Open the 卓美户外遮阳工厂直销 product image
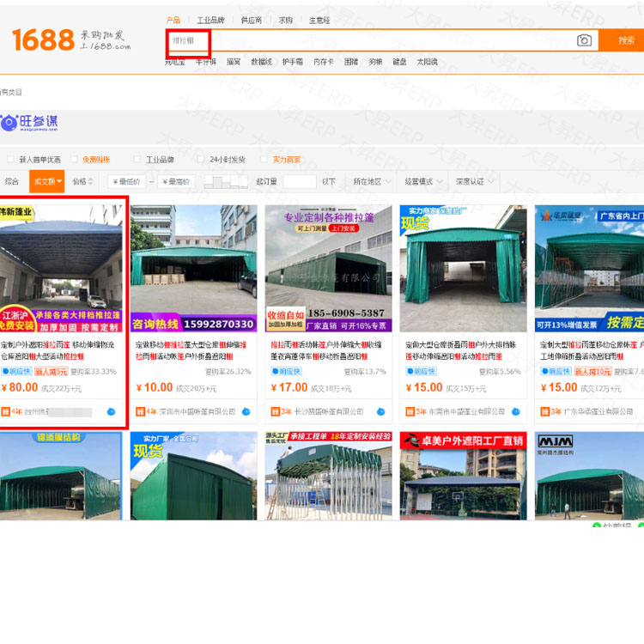This screenshot has width=644, height=644. [464, 476]
